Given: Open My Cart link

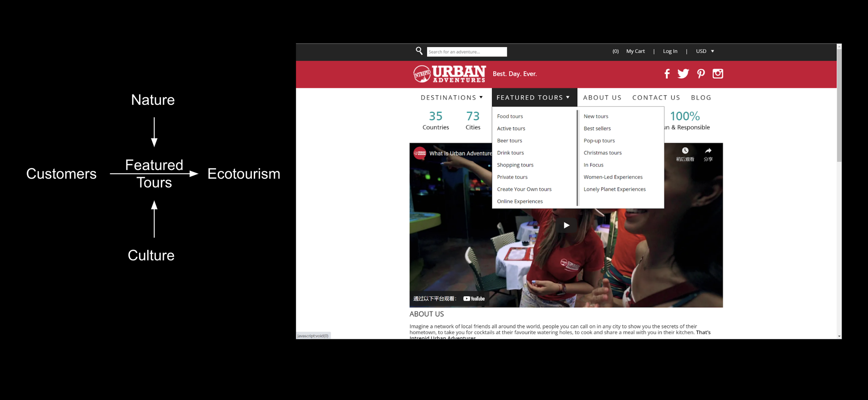Looking at the screenshot, I should click(635, 51).
